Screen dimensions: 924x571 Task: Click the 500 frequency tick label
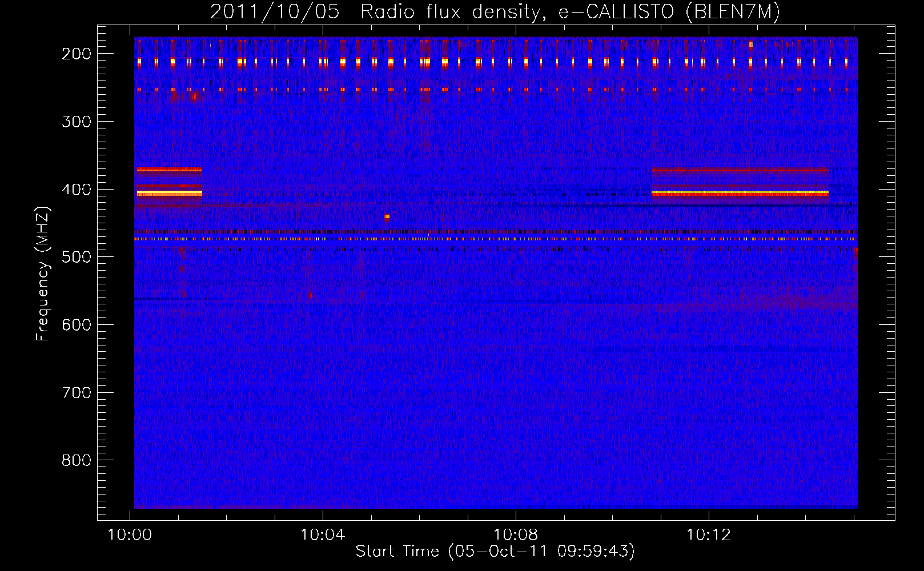(x=77, y=257)
